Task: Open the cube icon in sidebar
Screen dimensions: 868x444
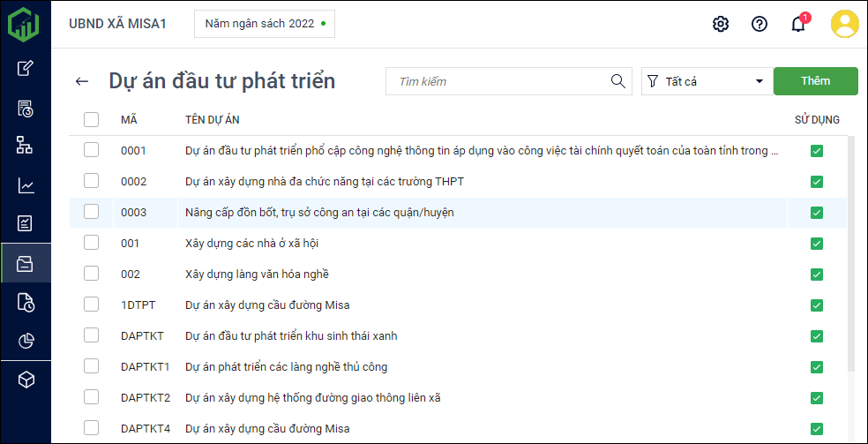Action: click(x=26, y=380)
